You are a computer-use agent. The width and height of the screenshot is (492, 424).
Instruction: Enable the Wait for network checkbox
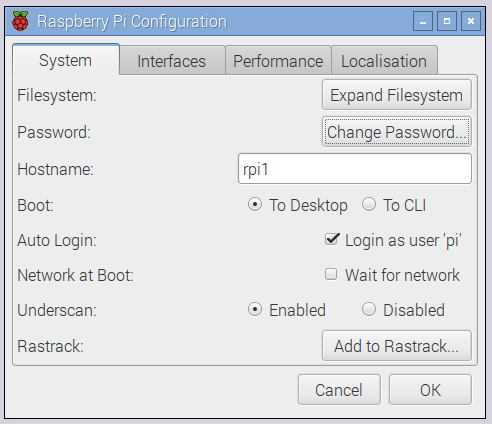331,274
